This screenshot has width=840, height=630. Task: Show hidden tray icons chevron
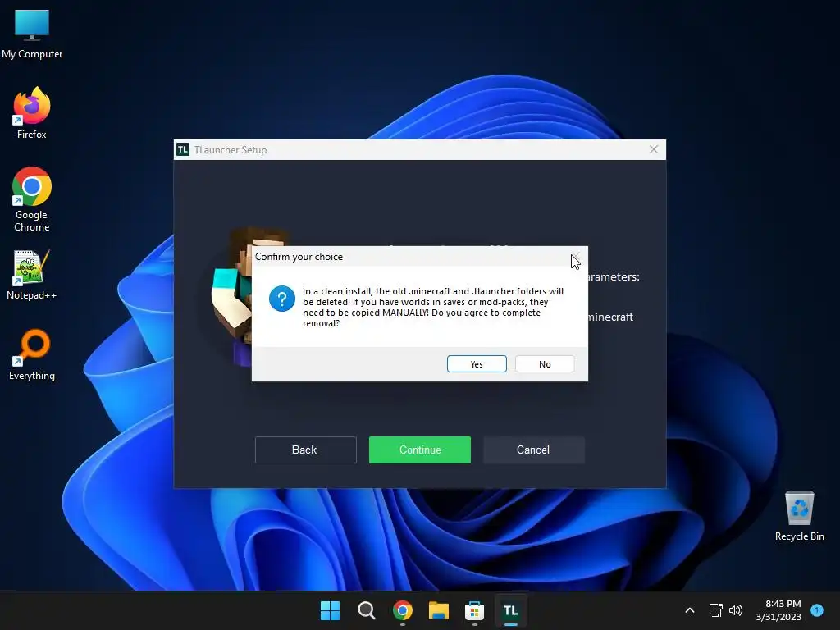[689, 610]
